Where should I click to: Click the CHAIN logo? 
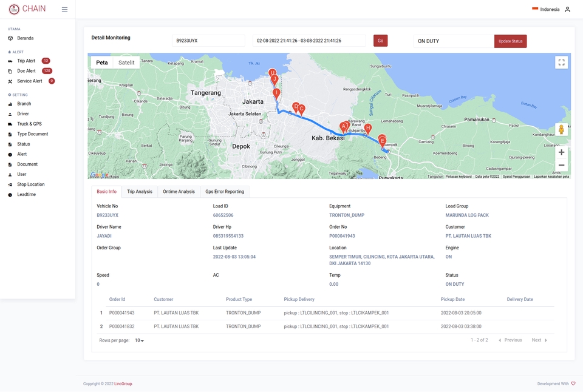click(27, 9)
